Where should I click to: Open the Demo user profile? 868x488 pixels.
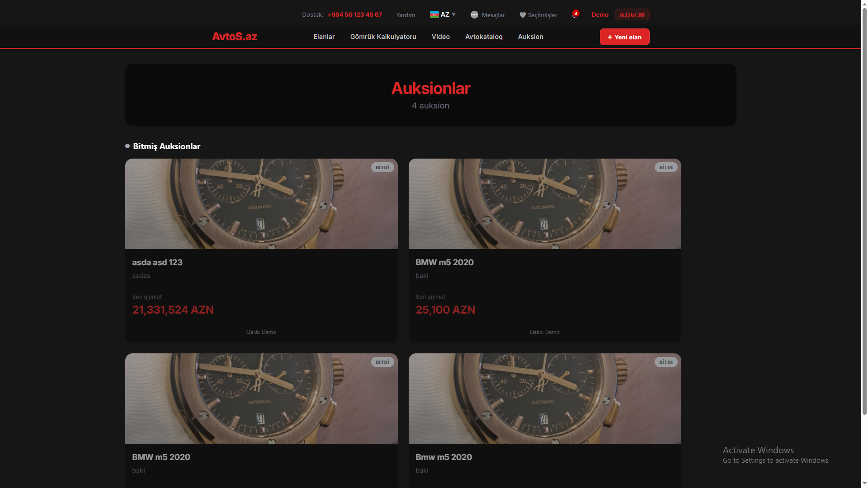[x=600, y=15]
